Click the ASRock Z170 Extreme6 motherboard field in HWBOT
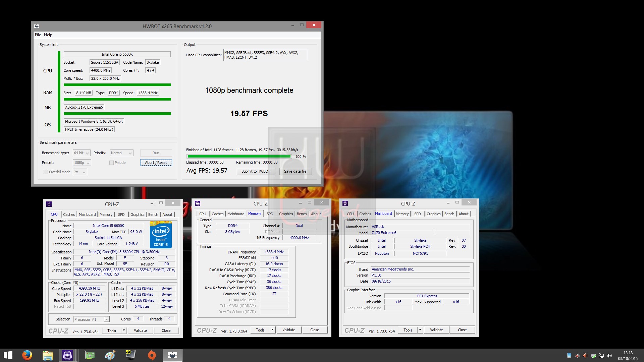The width and height of the screenshot is (644, 362). point(84,107)
